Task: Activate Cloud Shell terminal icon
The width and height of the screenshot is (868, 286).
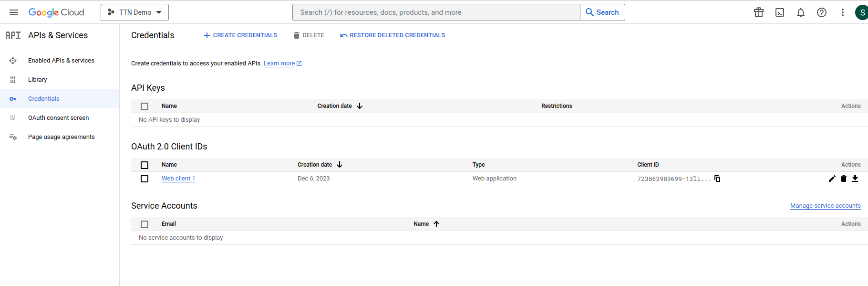Action: click(780, 12)
